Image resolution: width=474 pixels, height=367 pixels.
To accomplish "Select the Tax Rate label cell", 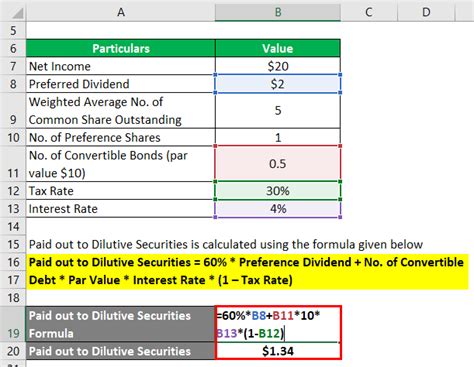I will 121,191.
